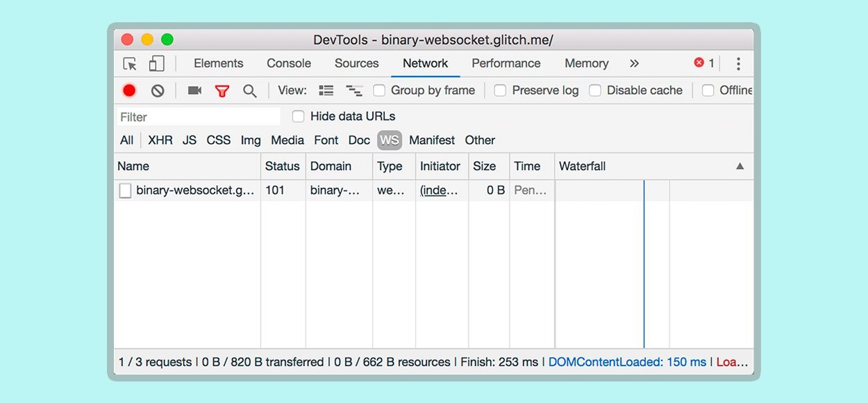Enable the Preserve log checkbox
Screen dimensions: 868x403
tap(500, 90)
